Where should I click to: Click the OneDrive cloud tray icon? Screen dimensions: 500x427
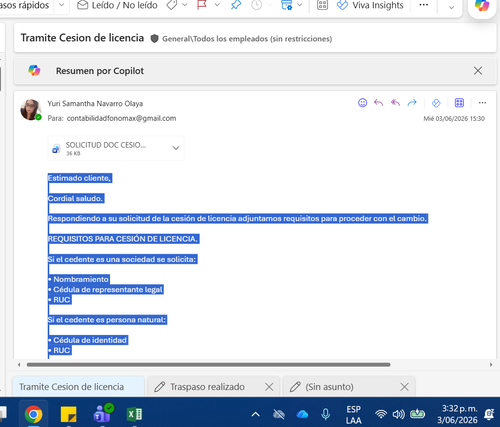[x=302, y=414]
